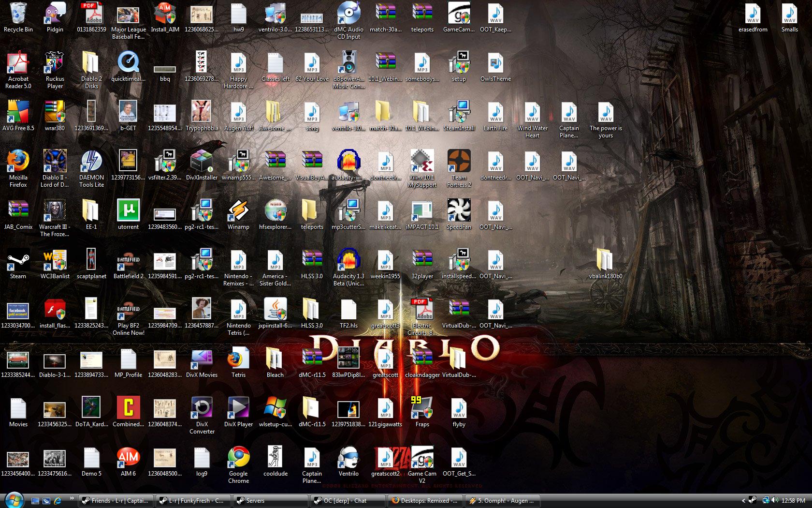Show hidden system tray icons arrow

coord(743,501)
